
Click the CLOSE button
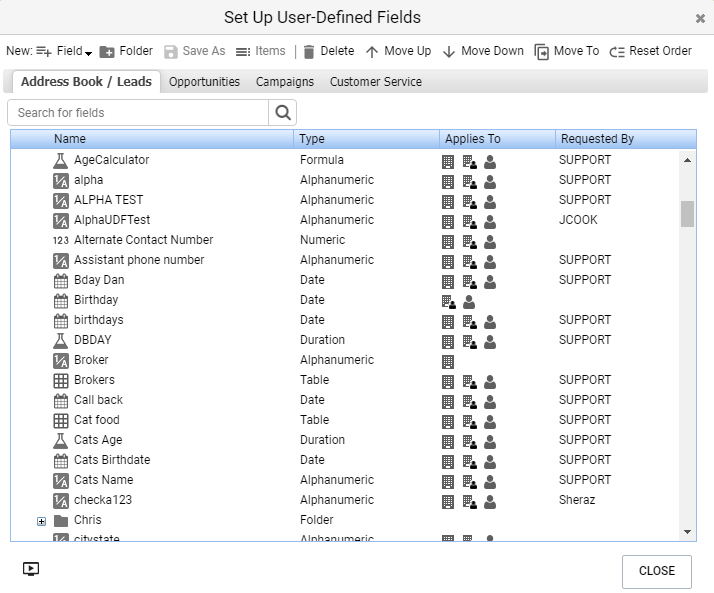[x=656, y=570]
